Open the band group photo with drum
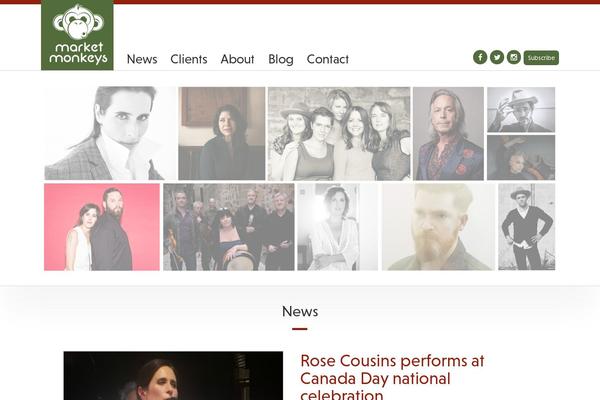 click(x=229, y=227)
